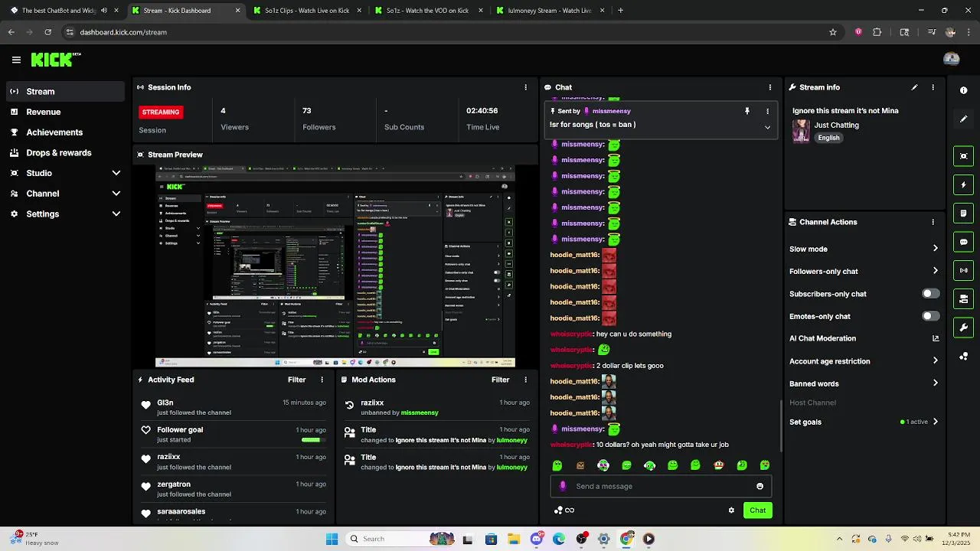
Task: Toggle the document widget icon in right sidebar
Action: [x=963, y=214]
